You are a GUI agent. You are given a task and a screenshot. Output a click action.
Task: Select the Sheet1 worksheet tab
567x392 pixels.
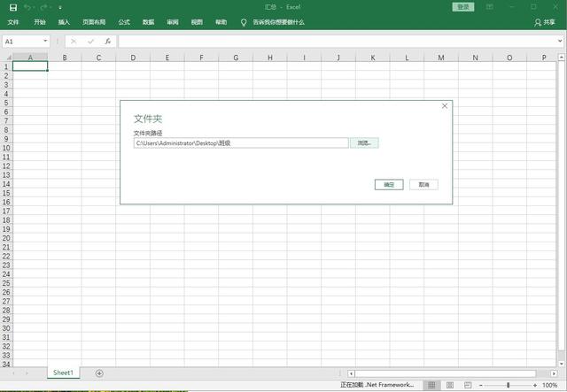(x=63, y=373)
